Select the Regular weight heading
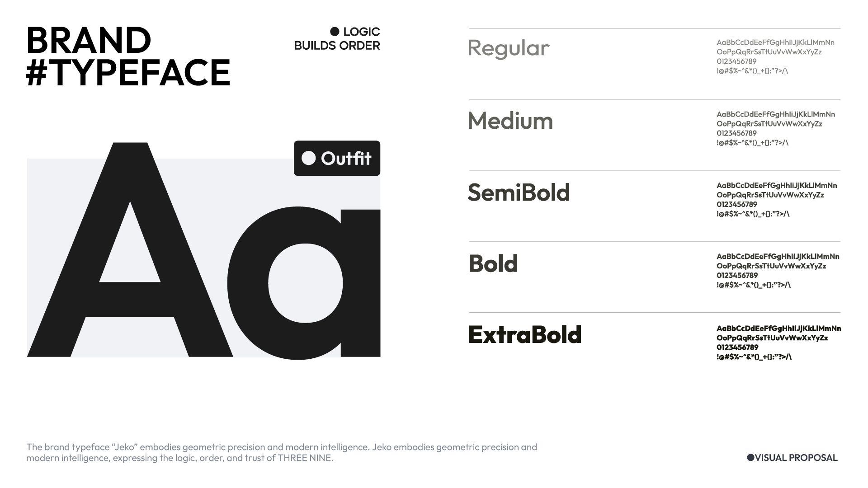The width and height of the screenshot is (868, 488). point(508,48)
